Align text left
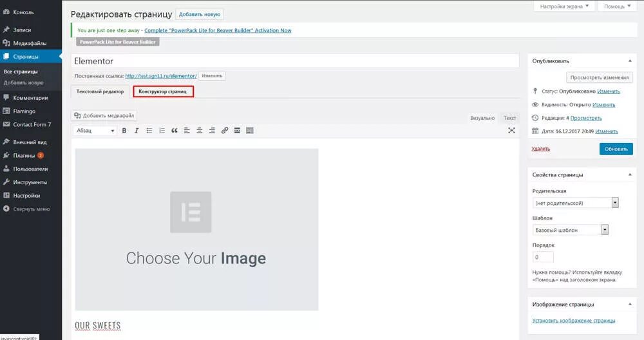 [x=187, y=131]
